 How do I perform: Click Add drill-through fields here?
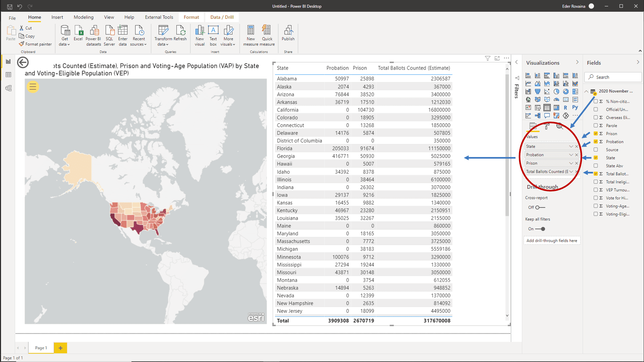[x=552, y=240]
